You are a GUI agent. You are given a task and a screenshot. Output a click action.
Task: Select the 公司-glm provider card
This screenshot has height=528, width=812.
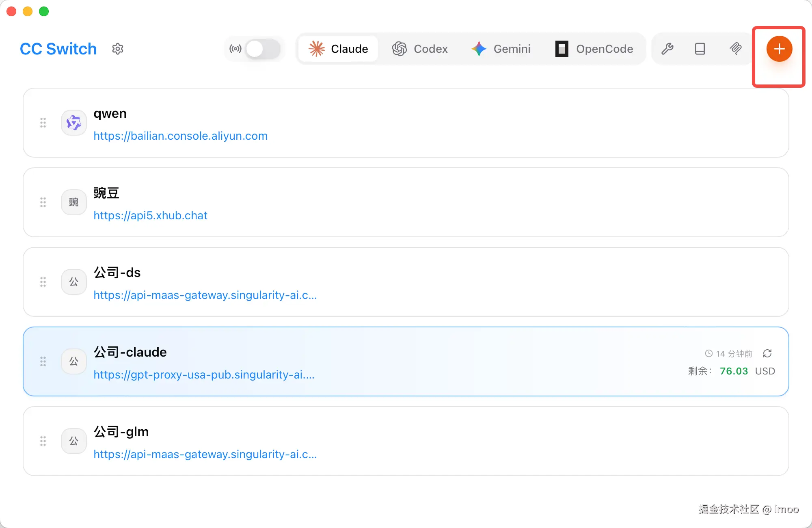406,441
